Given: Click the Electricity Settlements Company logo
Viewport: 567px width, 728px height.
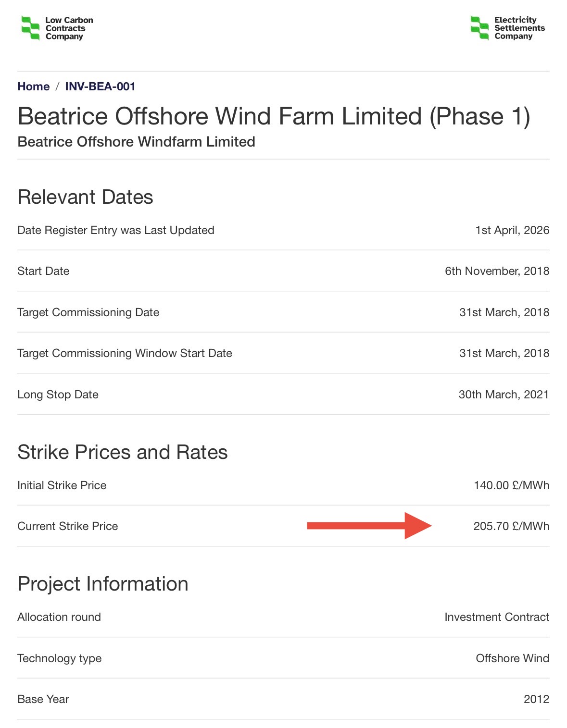Looking at the screenshot, I should (507, 28).
